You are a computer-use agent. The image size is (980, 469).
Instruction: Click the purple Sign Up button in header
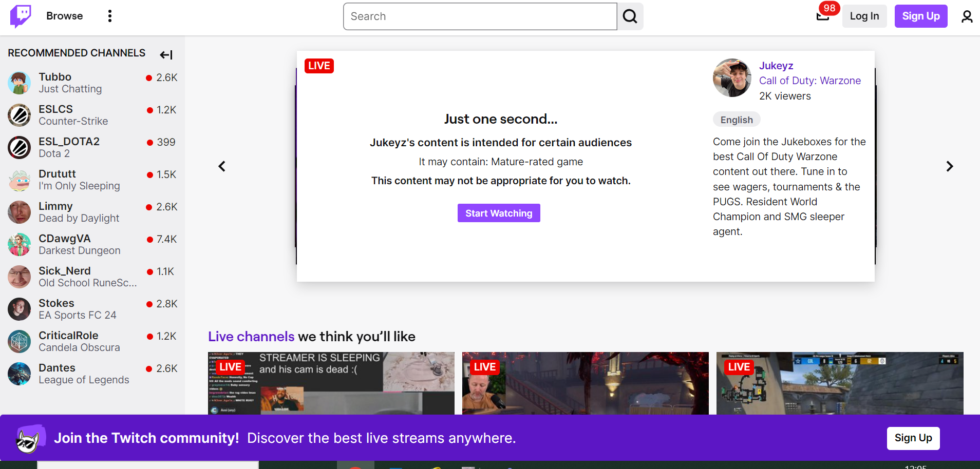pyautogui.click(x=921, y=16)
